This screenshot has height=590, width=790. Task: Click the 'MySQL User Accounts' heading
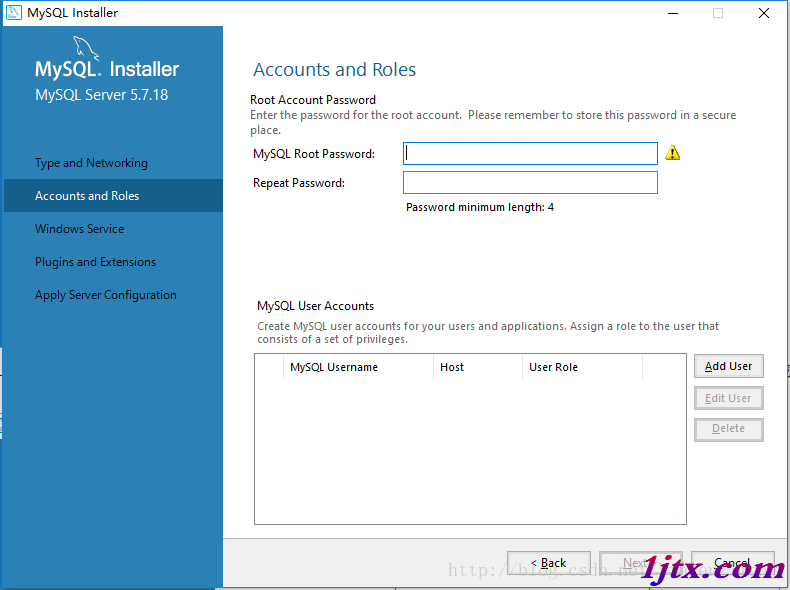[315, 306]
